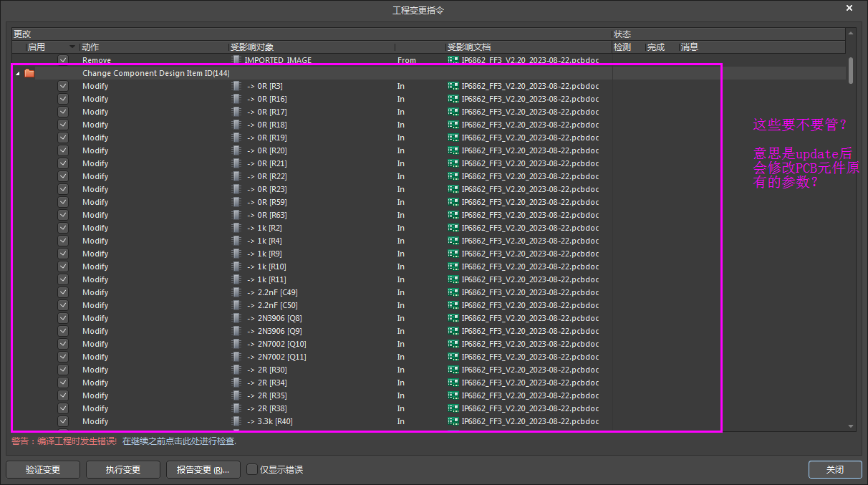Click the component icon of IMPORTED_IMAGE row
The width and height of the screenshot is (868, 485).
click(236, 60)
